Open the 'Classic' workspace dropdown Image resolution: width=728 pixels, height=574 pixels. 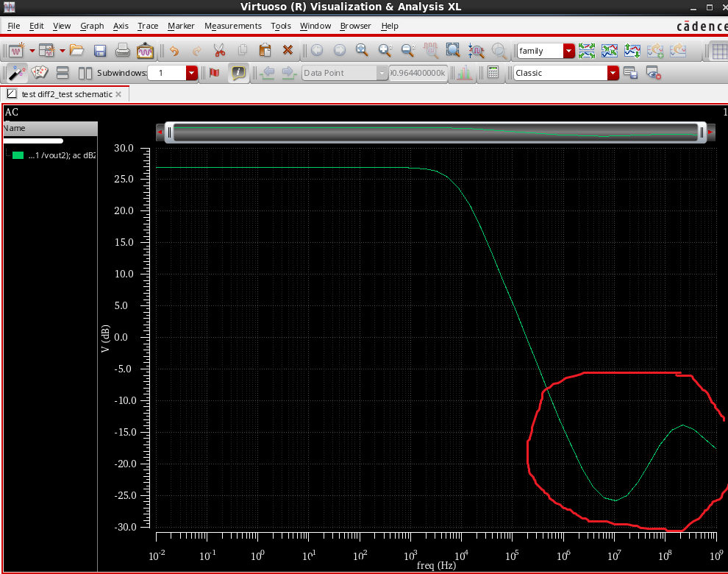click(613, 73)
